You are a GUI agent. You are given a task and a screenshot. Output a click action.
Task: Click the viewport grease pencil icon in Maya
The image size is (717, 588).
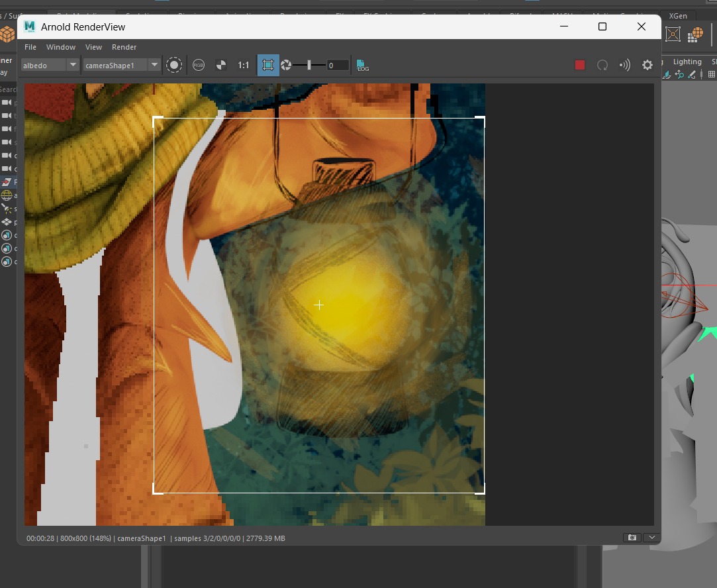coord(692,75)
